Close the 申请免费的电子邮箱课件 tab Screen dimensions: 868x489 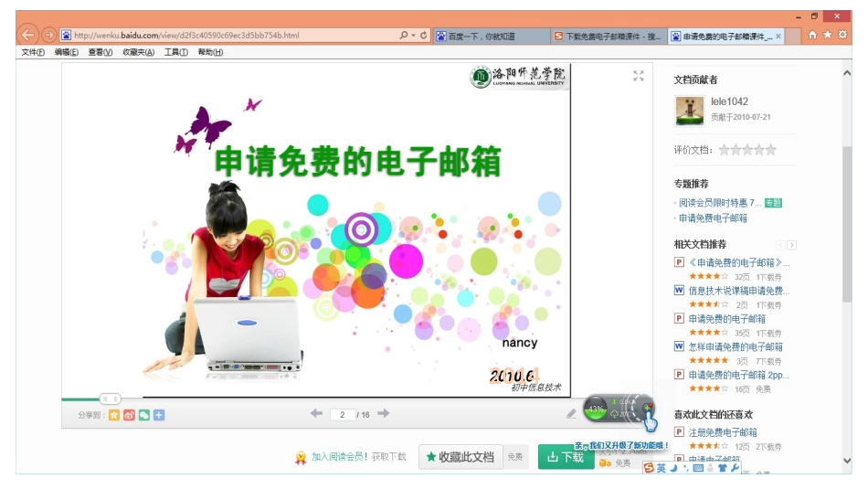click(778, 36)
